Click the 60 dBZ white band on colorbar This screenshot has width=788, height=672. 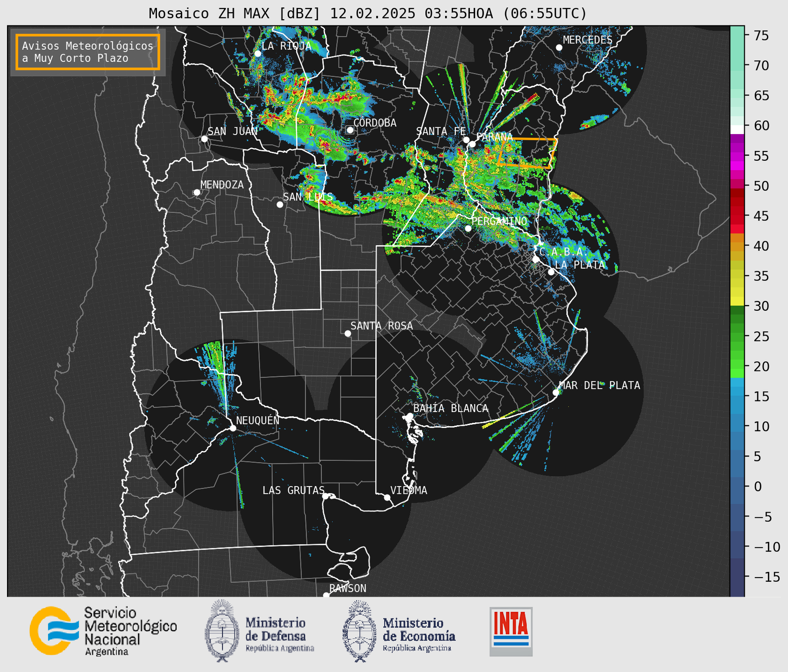pos(737,129)
